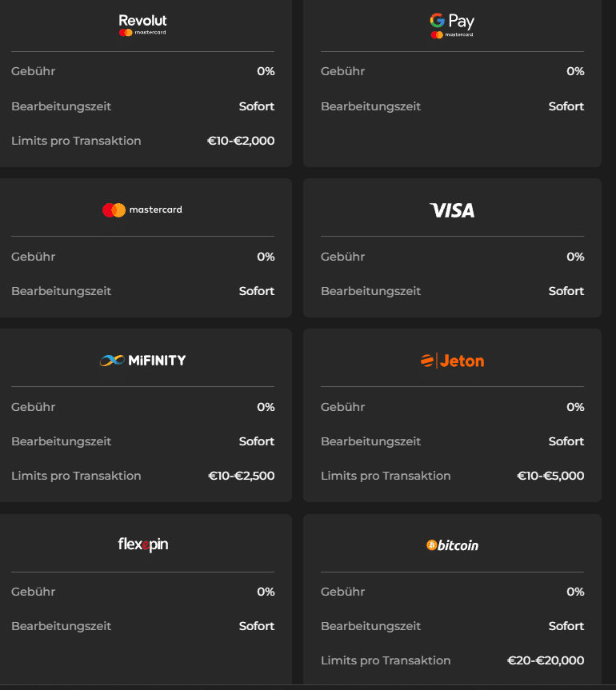Screen dimensions: 616x690
Task: Select the VISA logo
Action: pos(452,210)
